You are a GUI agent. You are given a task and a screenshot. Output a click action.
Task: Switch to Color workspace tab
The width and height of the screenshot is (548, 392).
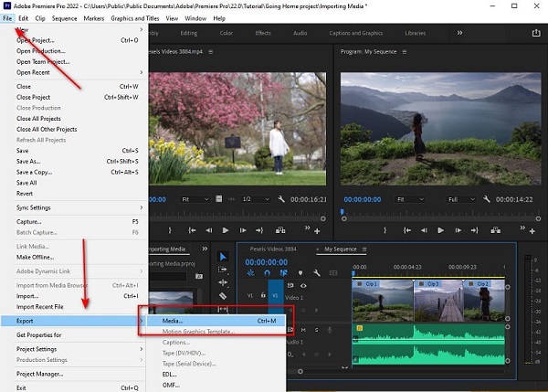pyautogui.click(x=227, y=33)
